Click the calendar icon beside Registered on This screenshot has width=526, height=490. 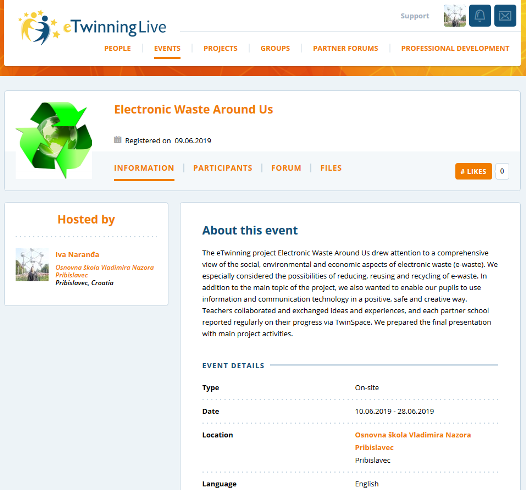pyautogui.click(x=117, y=140)
